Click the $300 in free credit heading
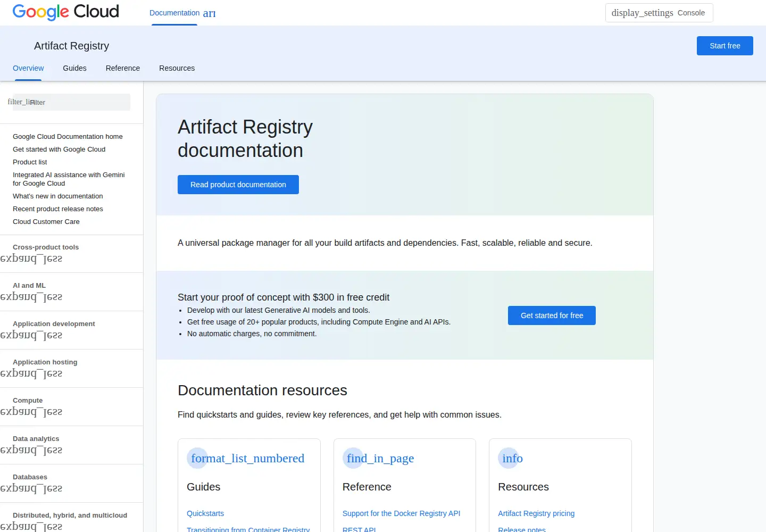The image size is (766, 532). tap(284, 297)
